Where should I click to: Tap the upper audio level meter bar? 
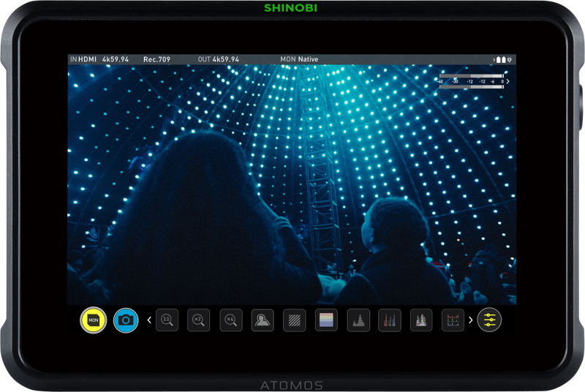click(x=472, y=76)
